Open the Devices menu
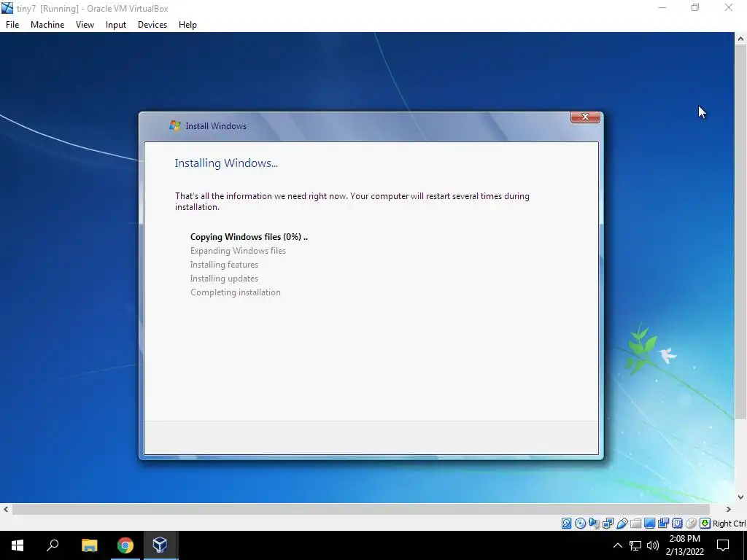Viewport: 747px width, 560px height. pyautogui.click(x=152, y=25)
